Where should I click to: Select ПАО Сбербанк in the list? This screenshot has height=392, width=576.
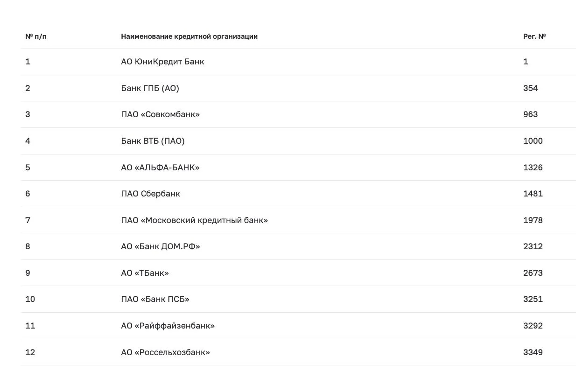(150, 194)
